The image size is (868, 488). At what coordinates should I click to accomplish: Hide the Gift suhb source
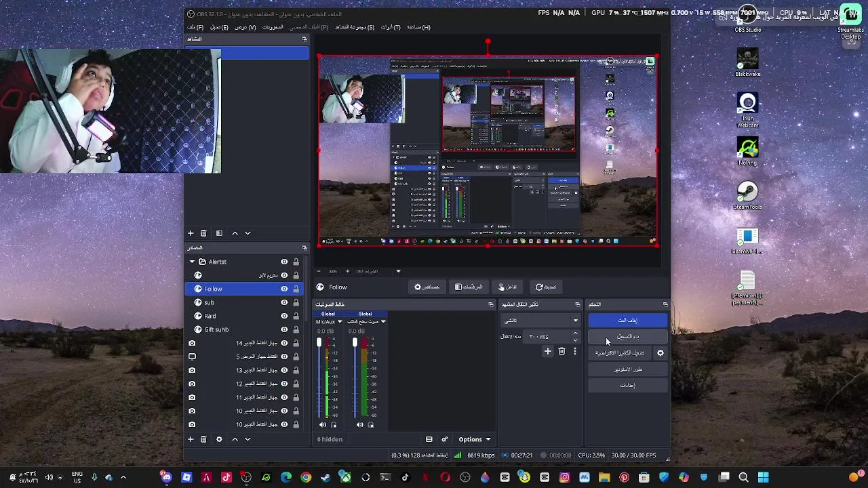click(x=284, y=329)
